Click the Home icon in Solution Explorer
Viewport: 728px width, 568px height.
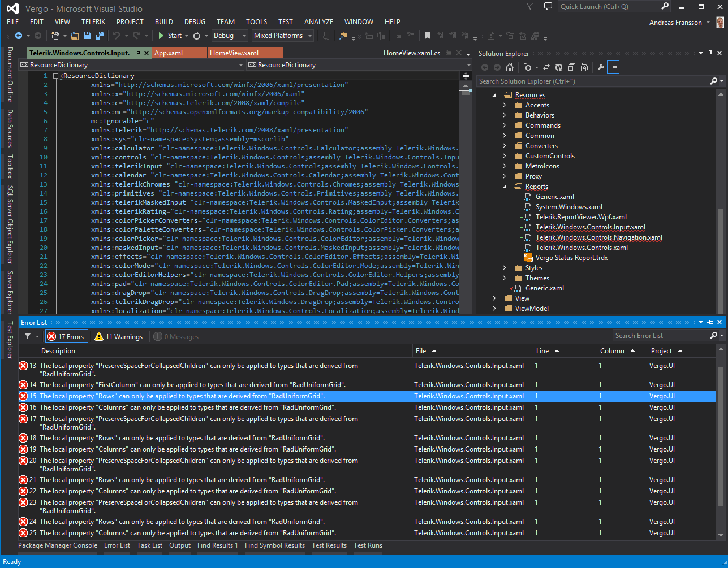[510, 67]
